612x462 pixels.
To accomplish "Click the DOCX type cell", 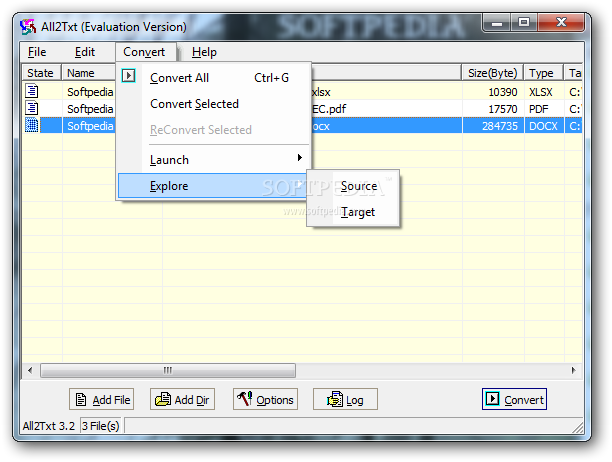I will [543, 126].
